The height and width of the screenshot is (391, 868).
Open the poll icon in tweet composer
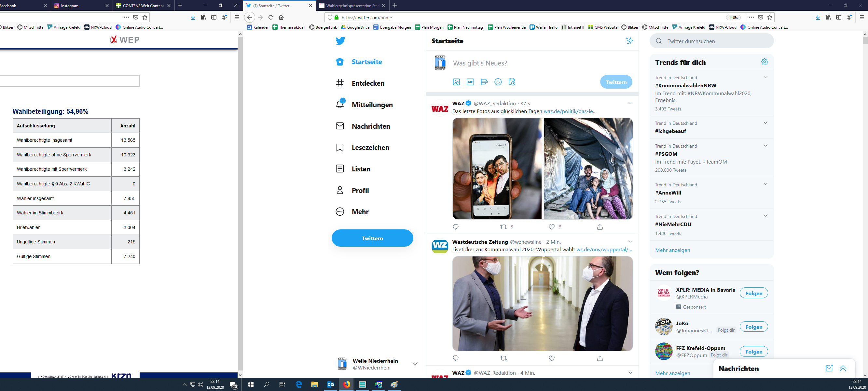(484, 82)
